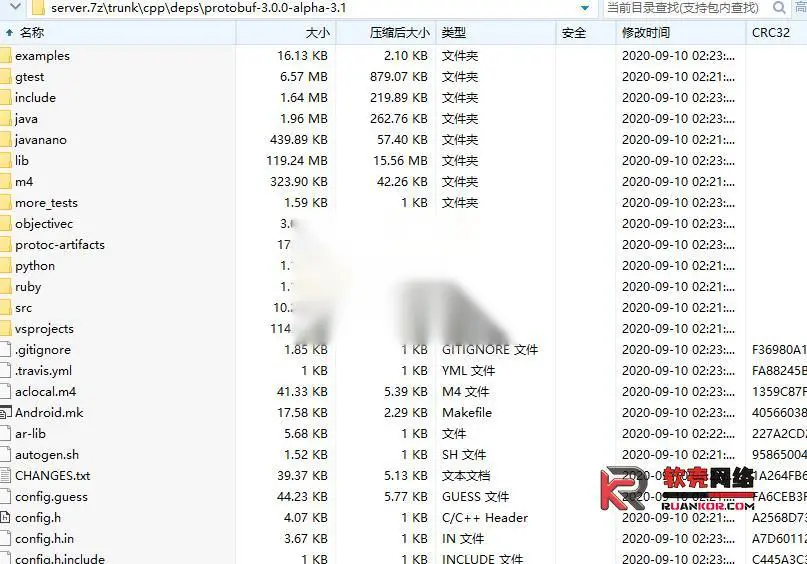Click the ruby folder icon
Screen dimensions: 807x564
click(5, 287)
